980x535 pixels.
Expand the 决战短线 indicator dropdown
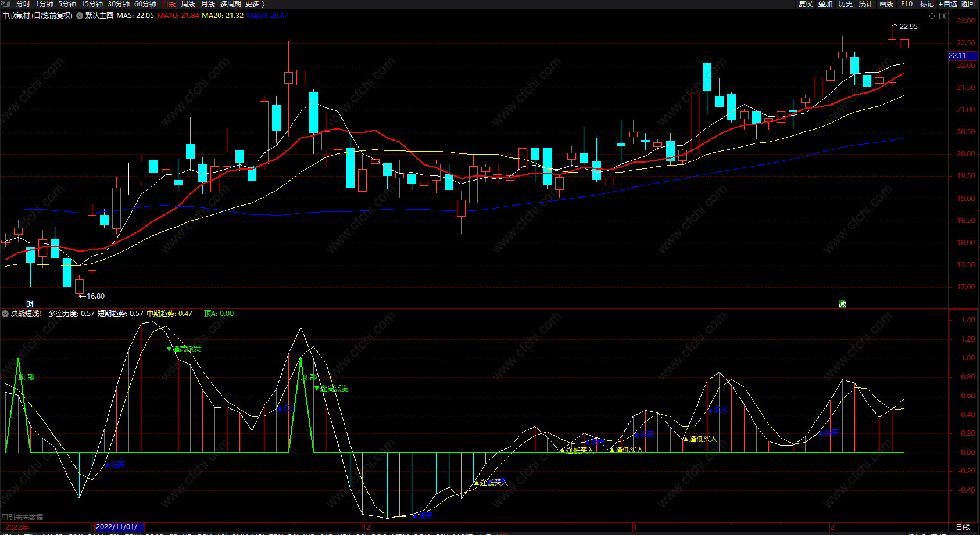5,314
